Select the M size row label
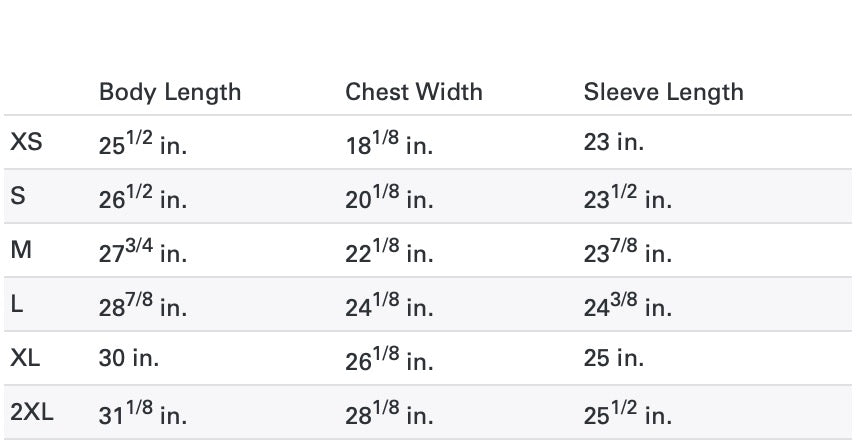 [x=21, y=251]
